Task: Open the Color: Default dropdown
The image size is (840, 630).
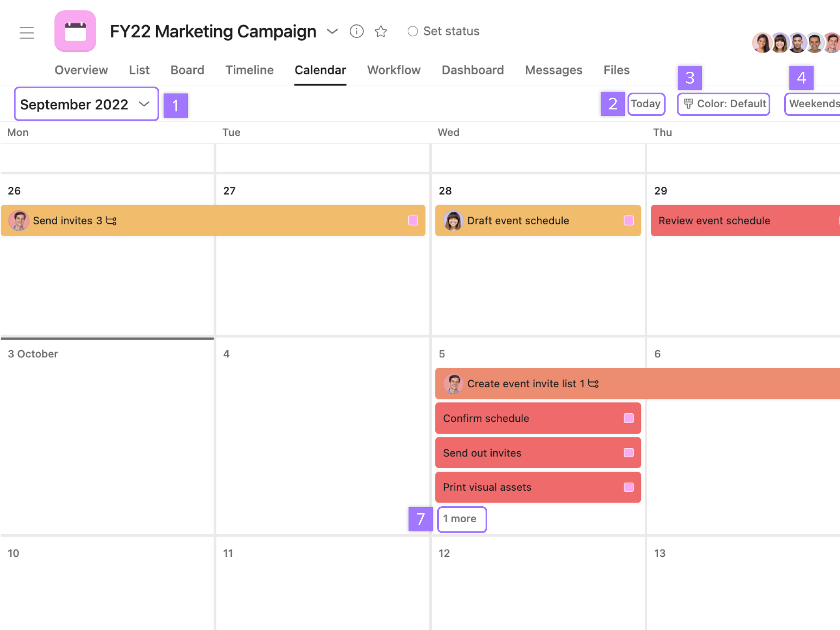Action: pos(724,104)
